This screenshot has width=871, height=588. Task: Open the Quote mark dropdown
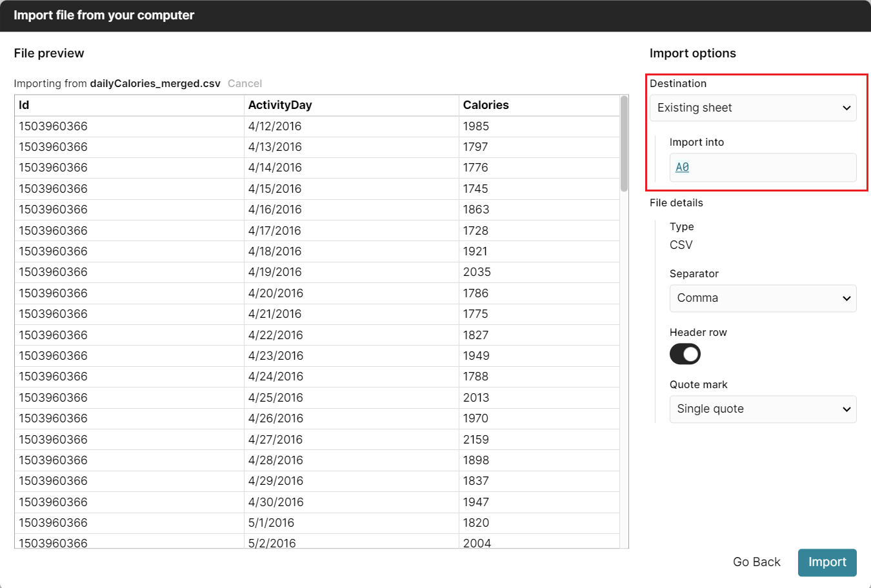(762, 409)
